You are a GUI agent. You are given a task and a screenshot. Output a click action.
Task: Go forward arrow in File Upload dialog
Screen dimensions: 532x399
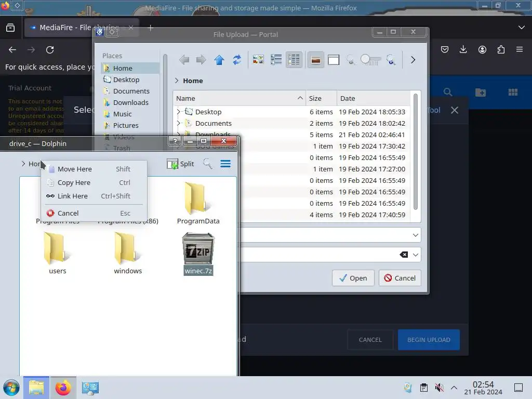201,60
